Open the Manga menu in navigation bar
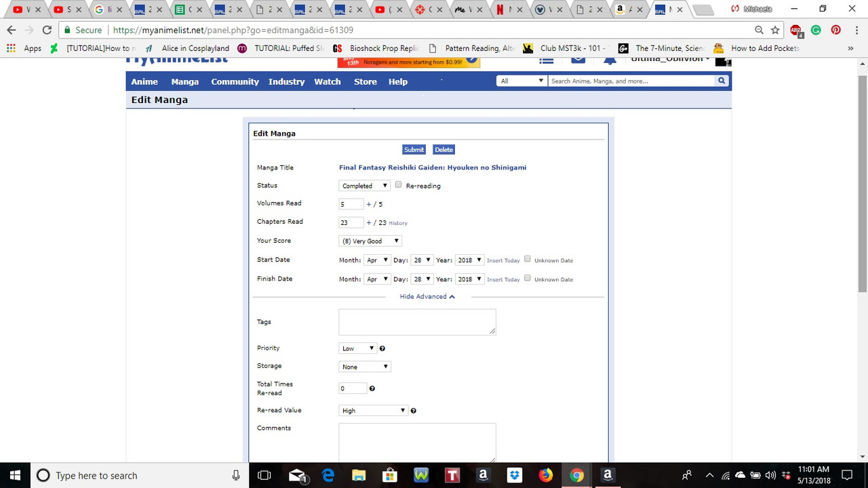The height and width of the screenshot is (488, 868). (184, 81)
